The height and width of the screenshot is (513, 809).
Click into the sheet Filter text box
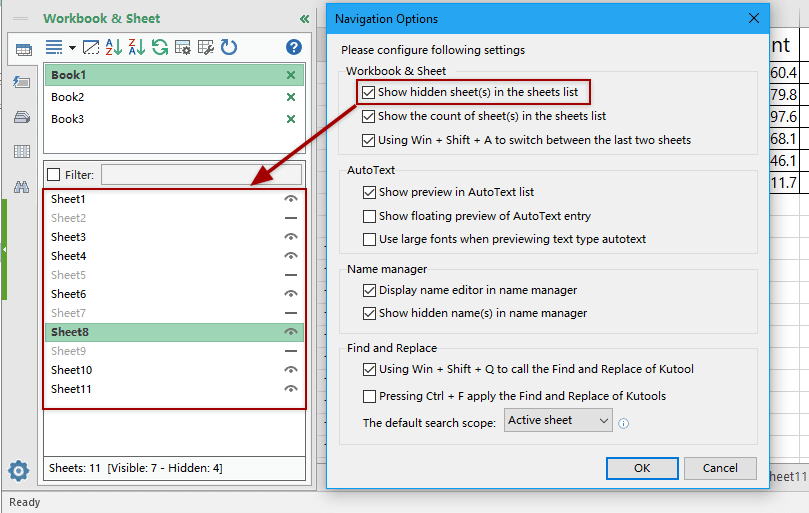(x=200, y=175)
